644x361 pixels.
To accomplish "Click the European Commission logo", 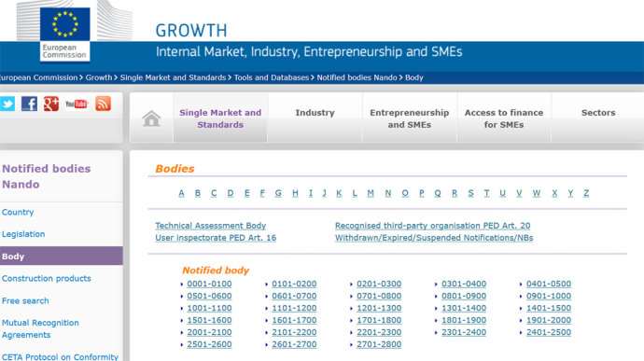I will tap(65, 35).
